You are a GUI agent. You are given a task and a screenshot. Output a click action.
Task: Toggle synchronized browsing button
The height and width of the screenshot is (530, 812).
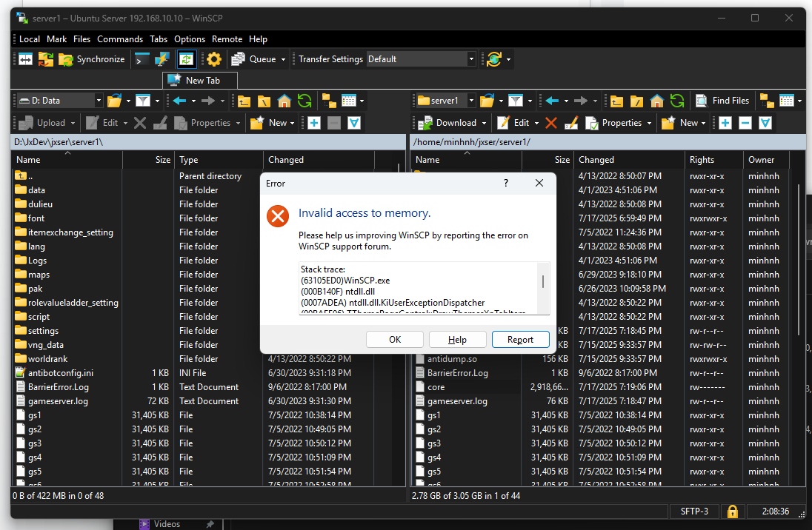(x=187, y=59)
